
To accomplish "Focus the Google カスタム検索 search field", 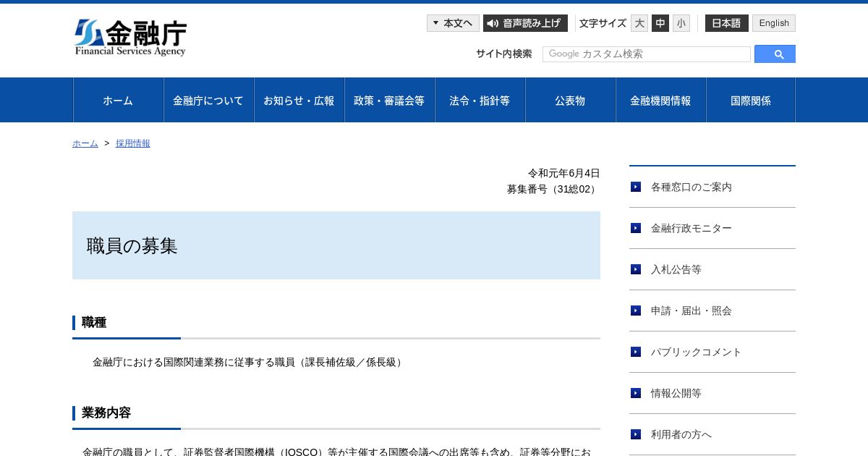I will coord(647,54).
